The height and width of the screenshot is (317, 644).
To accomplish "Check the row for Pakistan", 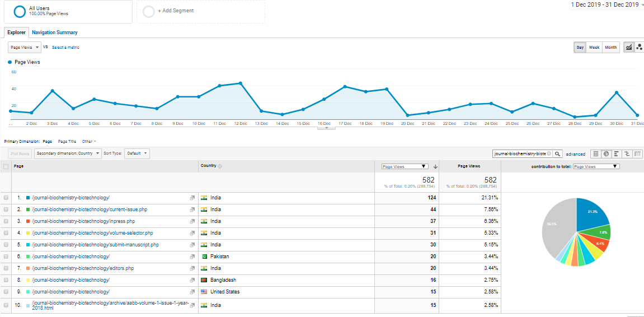I will (6, 257).
